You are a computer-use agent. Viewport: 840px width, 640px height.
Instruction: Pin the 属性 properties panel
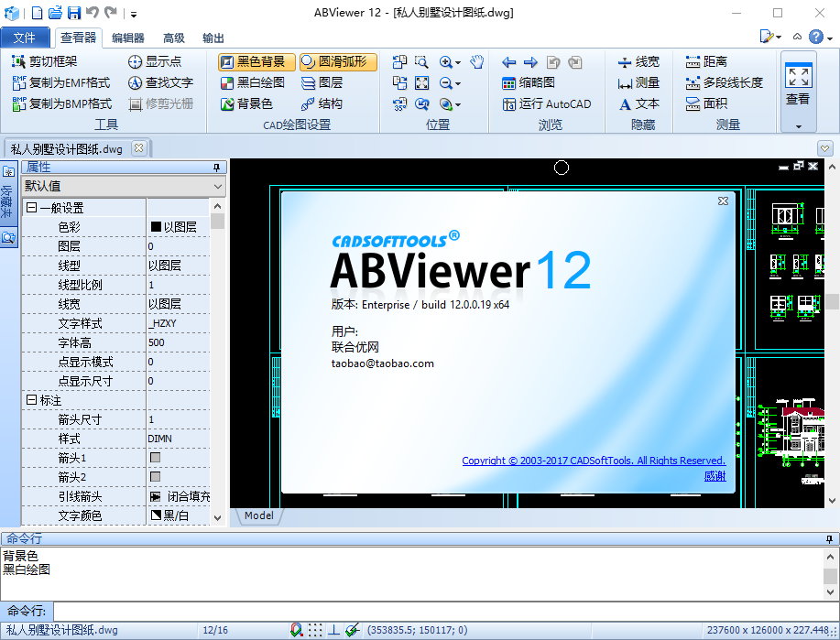tap(216, 168)
